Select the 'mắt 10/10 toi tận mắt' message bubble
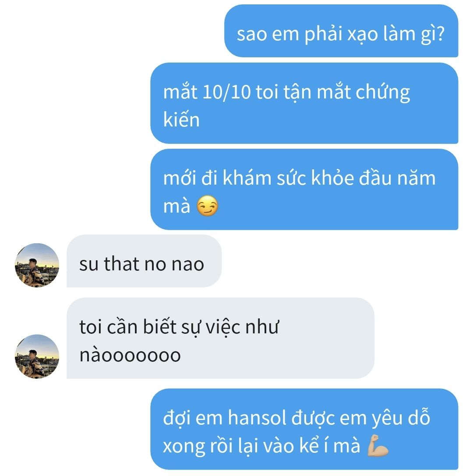 [x=304, y=103]
